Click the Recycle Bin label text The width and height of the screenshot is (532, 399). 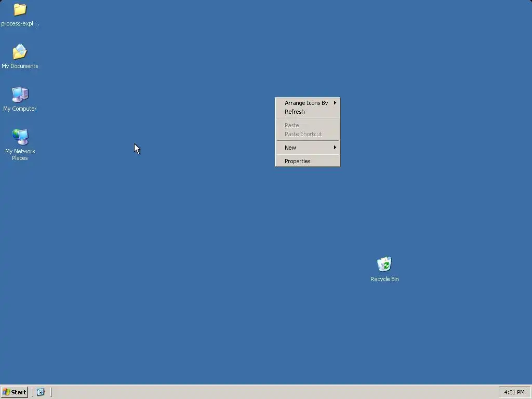pos(384,279)
